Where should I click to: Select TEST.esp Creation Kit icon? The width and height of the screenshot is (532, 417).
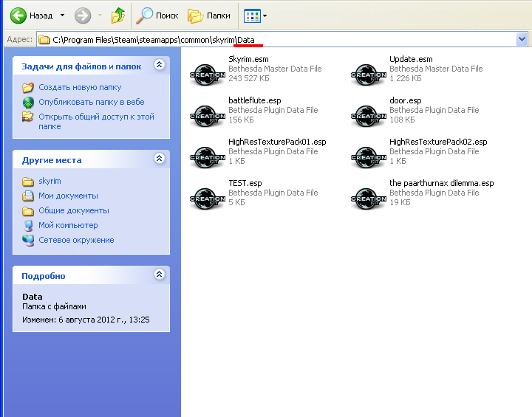tap(208, 199)
